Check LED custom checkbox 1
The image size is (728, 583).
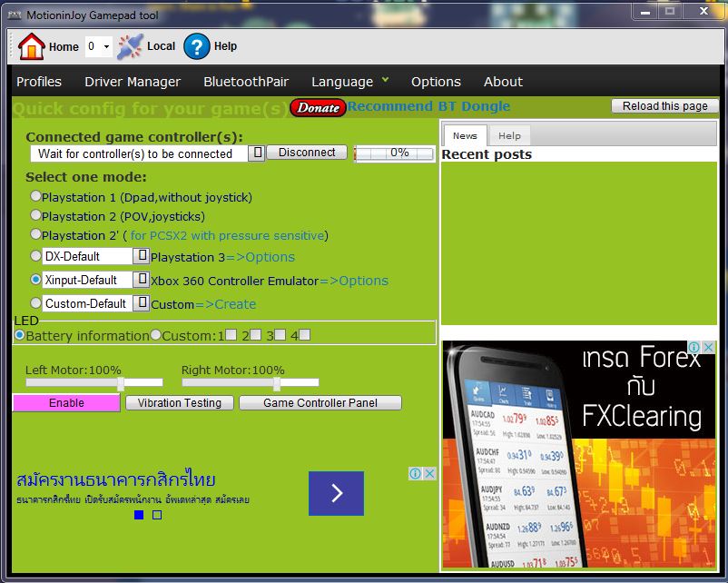coord(231,334)
